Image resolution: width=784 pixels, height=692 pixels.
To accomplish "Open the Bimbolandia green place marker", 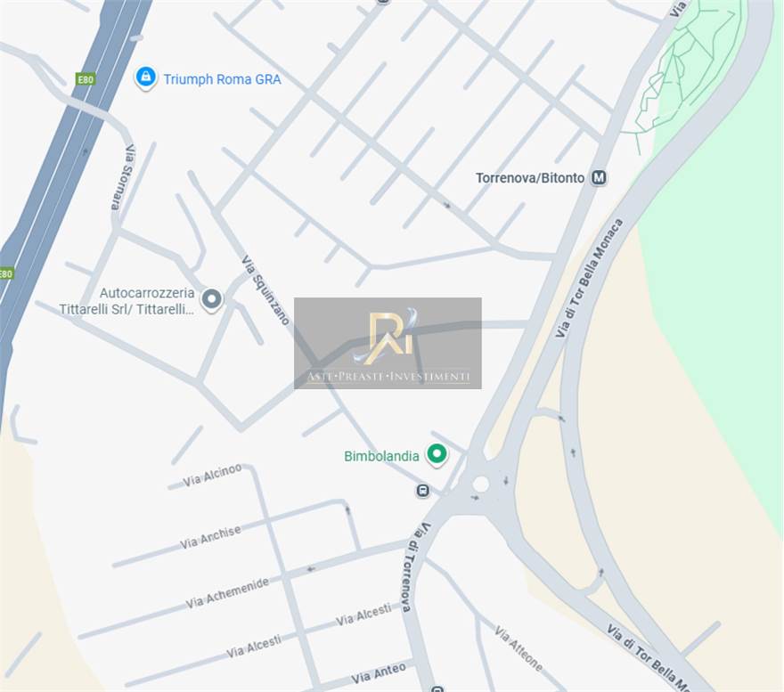I will coord(437,455).
